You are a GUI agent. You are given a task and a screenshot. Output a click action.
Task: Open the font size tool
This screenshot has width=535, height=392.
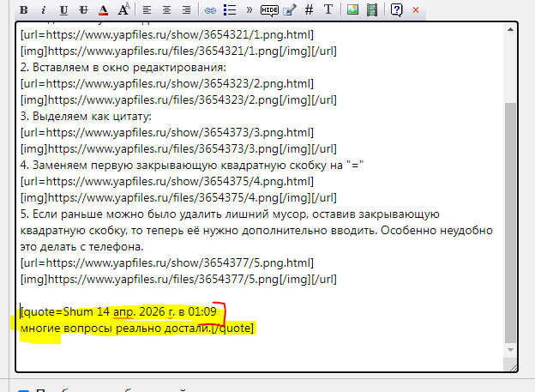[x=123, y=10]
